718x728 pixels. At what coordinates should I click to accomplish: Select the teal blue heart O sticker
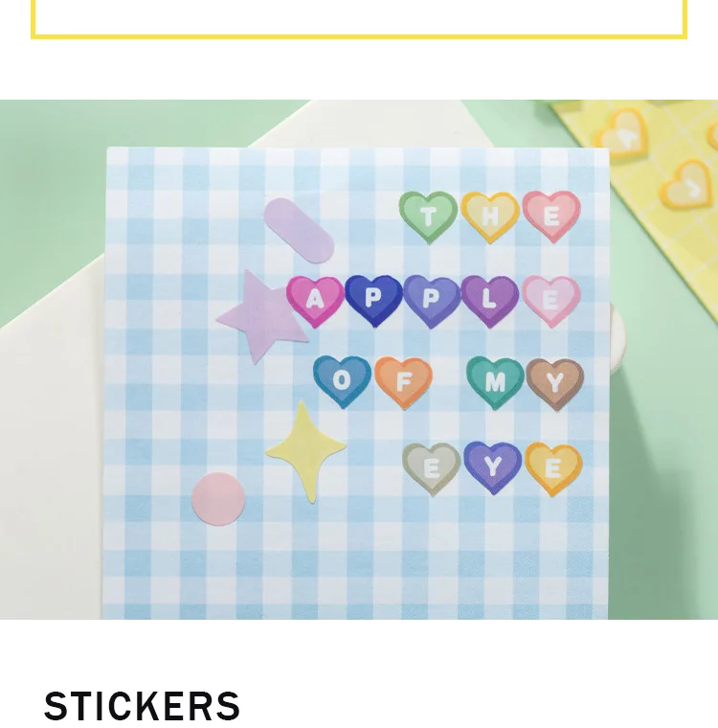point(342,381)
